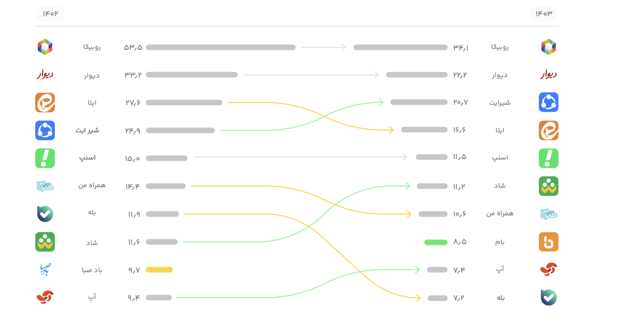Click the Bale icon in the 1403 column

[x=549, y=297]
